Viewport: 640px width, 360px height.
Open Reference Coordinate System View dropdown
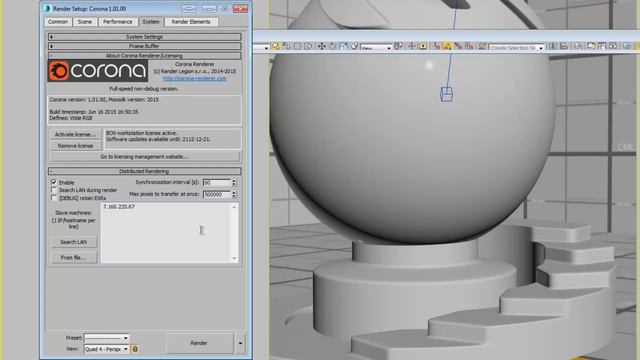pyautogui.click(x=376, y=48)
